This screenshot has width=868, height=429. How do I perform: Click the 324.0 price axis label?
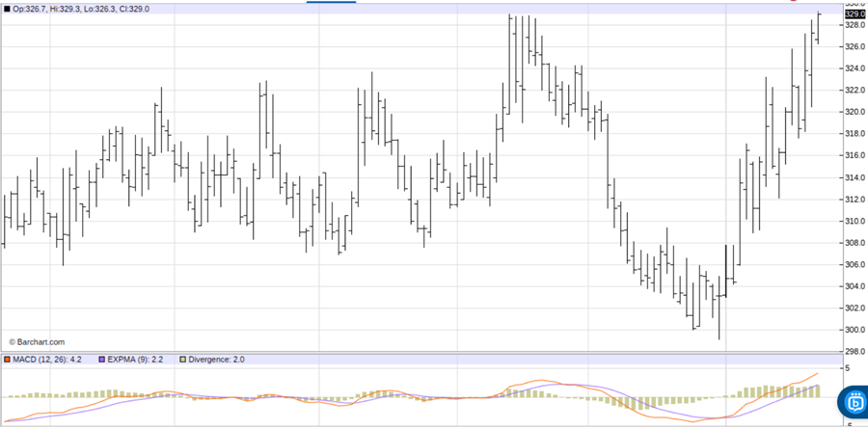[854, 68]
